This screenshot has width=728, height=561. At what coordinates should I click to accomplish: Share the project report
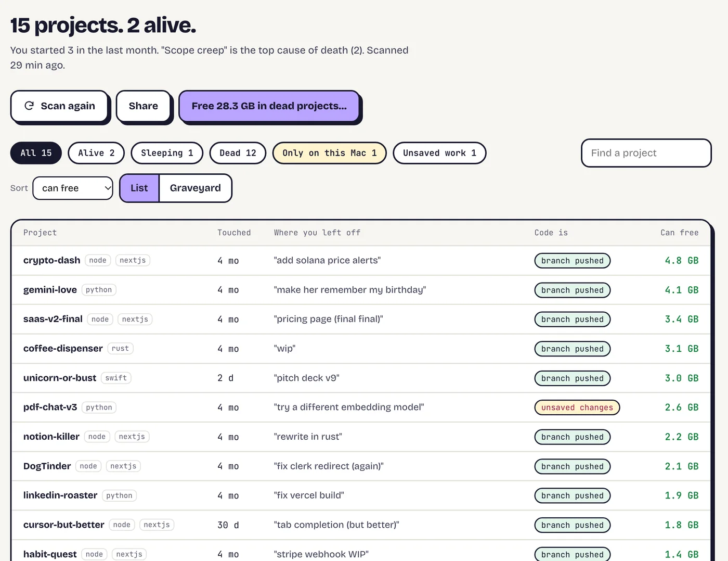pyautogui.click(x=144, y=106)
